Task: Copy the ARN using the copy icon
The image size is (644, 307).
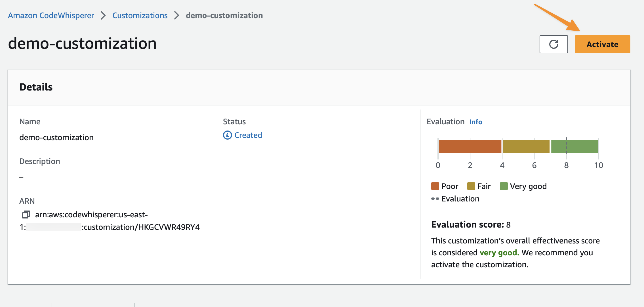Action: click(x=26, y=215)
